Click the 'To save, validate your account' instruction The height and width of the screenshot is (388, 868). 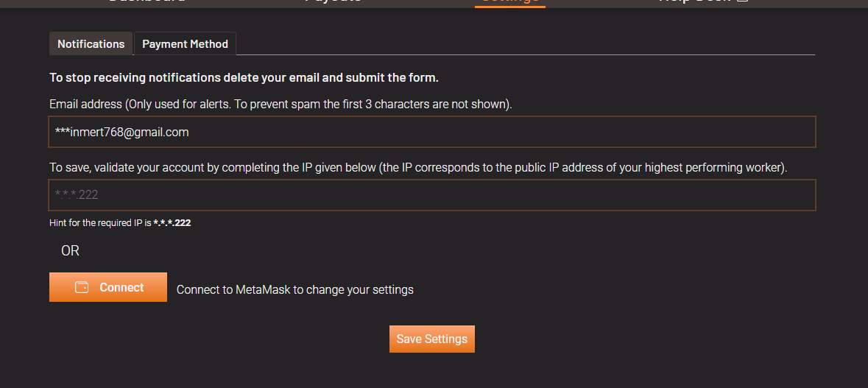[x=417, y=167]
